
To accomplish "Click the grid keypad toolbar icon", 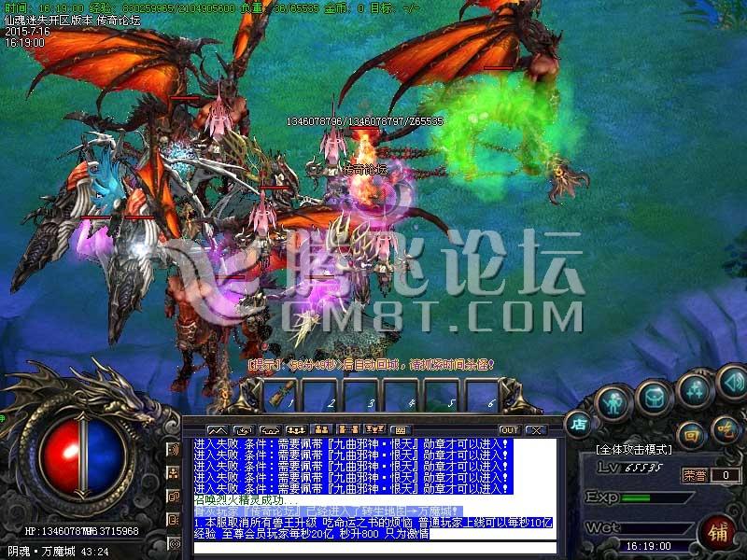I will point(401,430).
